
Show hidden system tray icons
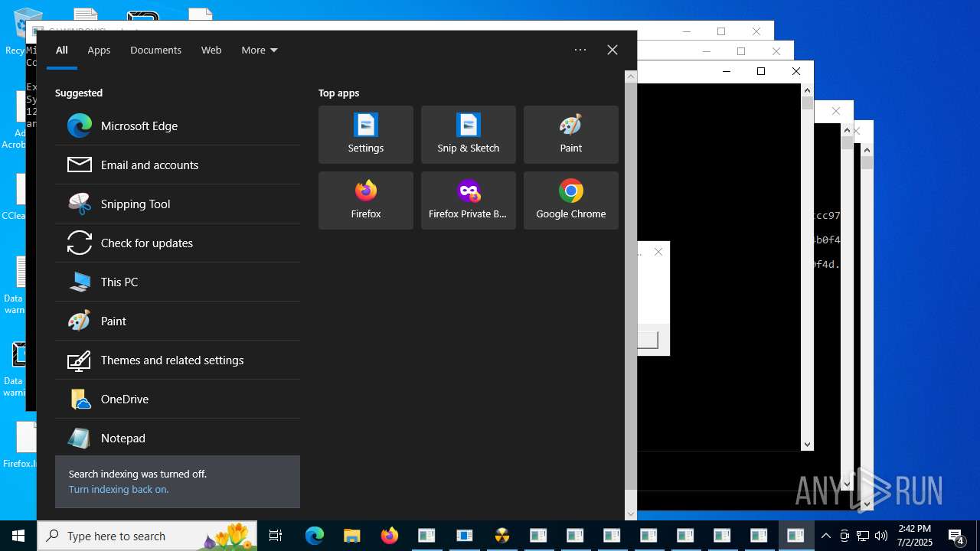[825, 536]
